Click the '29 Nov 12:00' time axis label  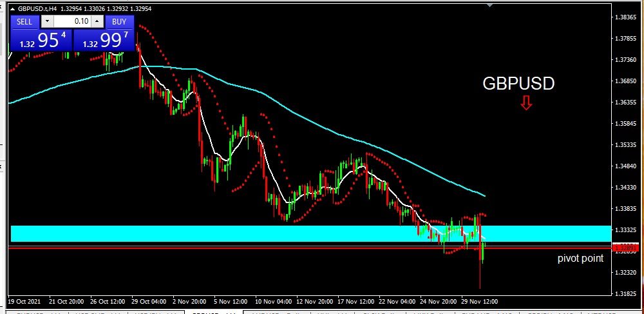[x=479, y=302]
